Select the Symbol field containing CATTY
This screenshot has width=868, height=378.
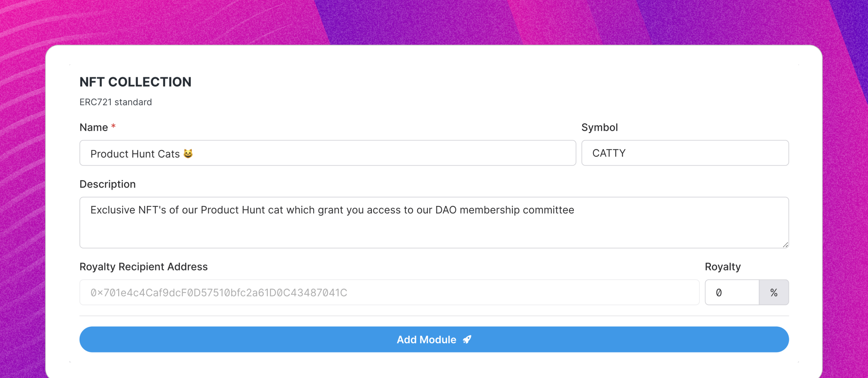[x=685, y=153]
